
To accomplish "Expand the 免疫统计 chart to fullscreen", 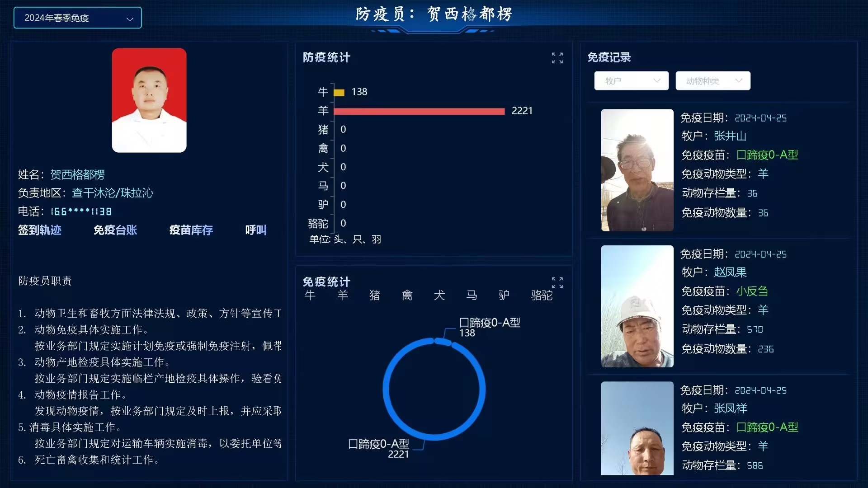I will pyautogui.click(x=557, y=282).
